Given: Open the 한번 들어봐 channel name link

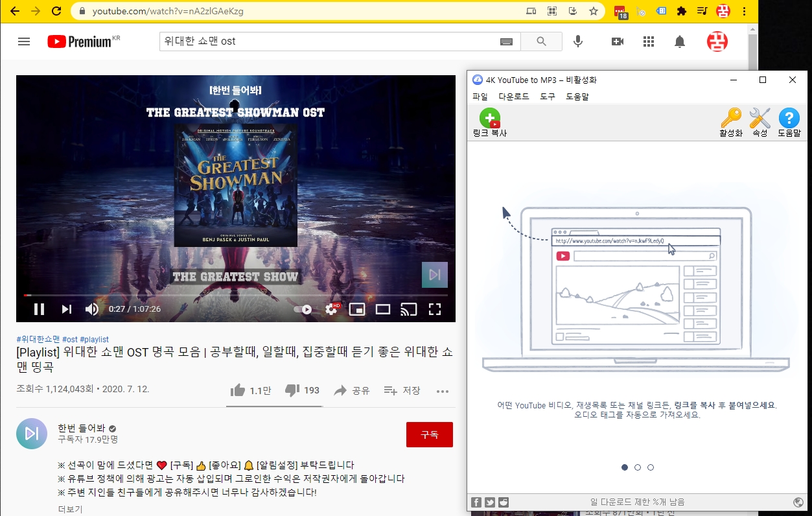Looking at the screenshot, I should [x=82, y=428].
